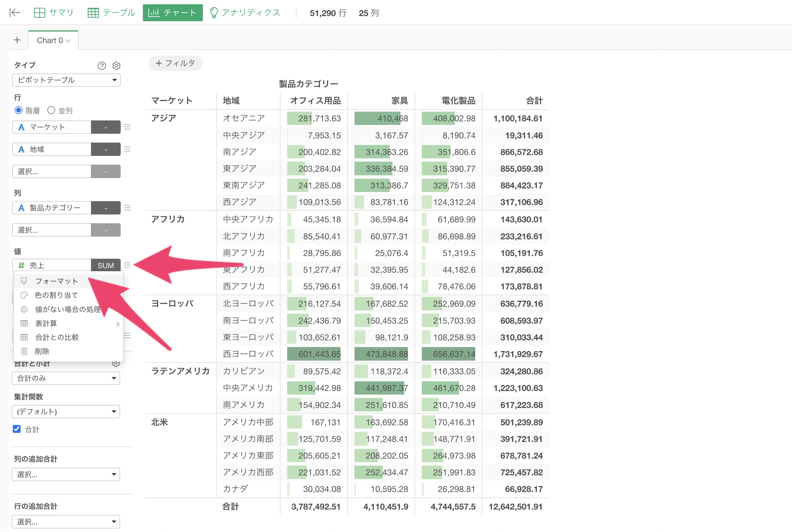Open the 地域 row column selector
Viewport: 792px width, 532px height.
click(x=52, y=149)
